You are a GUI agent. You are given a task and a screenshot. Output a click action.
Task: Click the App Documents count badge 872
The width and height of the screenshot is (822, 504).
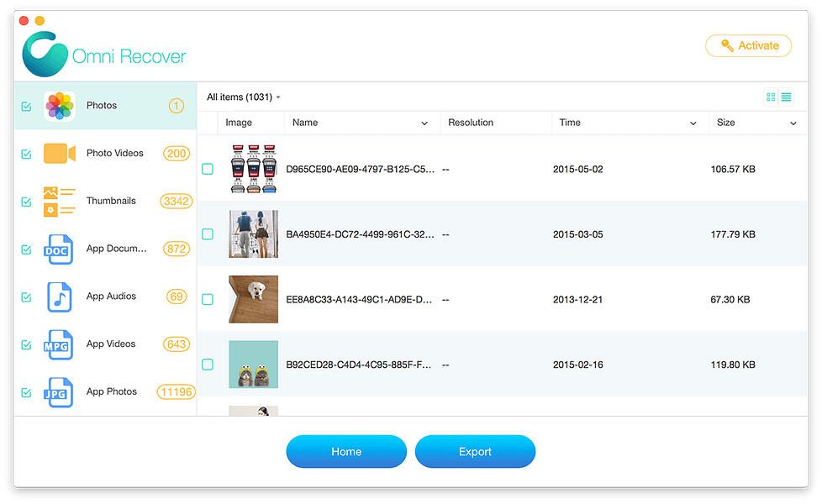[x=177, y=249]
